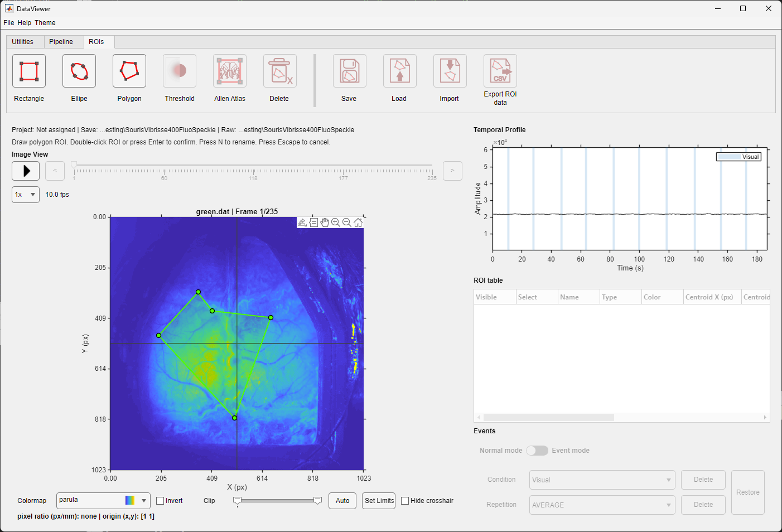Open the Allen Atlas tool
Image resolution: width=782 pixels, height=532 pixels.
click(x=230, y=71)
